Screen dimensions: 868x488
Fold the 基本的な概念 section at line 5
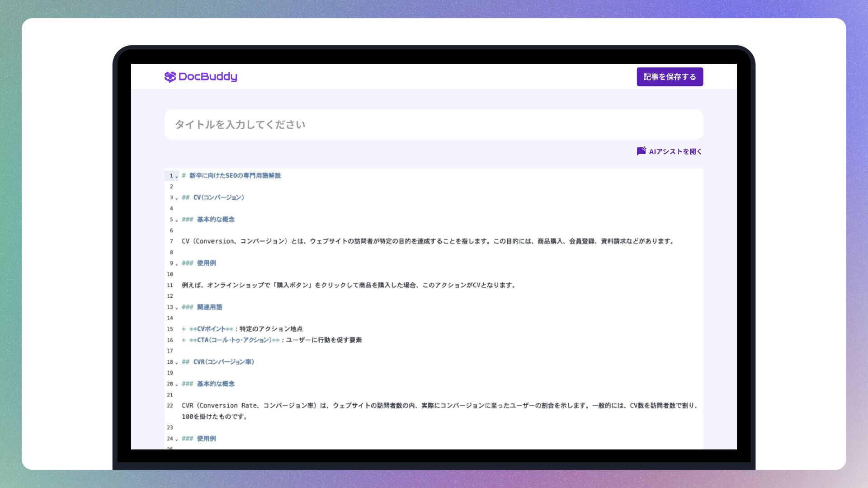177,220
